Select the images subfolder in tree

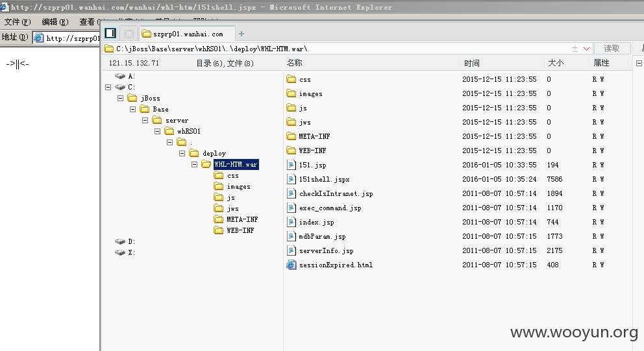pos(239,186)
